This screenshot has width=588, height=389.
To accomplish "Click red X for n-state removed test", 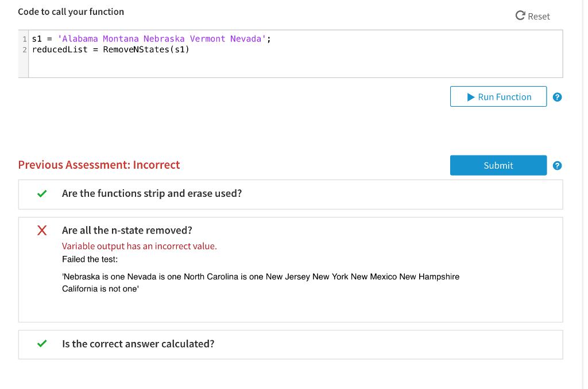I will pyautogui.click(x=41, y=231).
